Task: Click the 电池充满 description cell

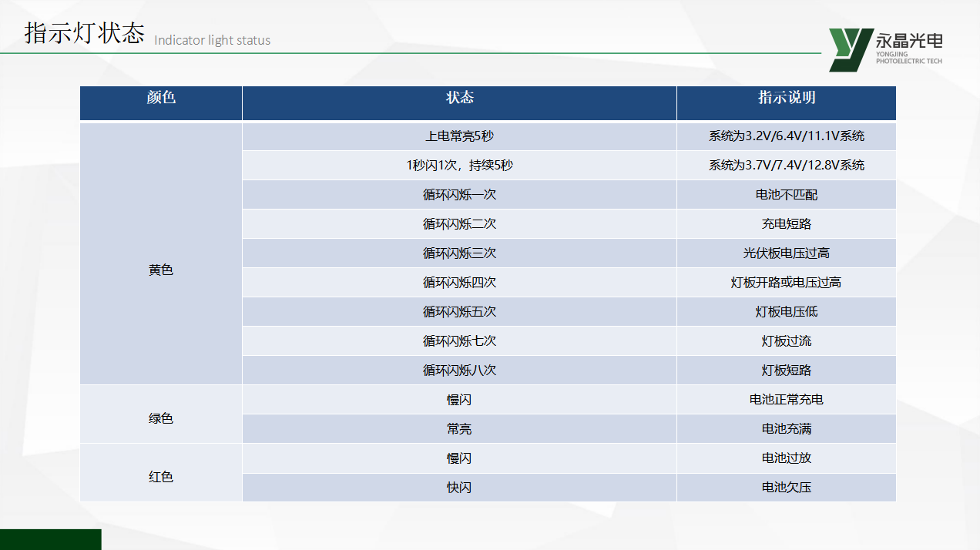Action: (x=787, y=429)
